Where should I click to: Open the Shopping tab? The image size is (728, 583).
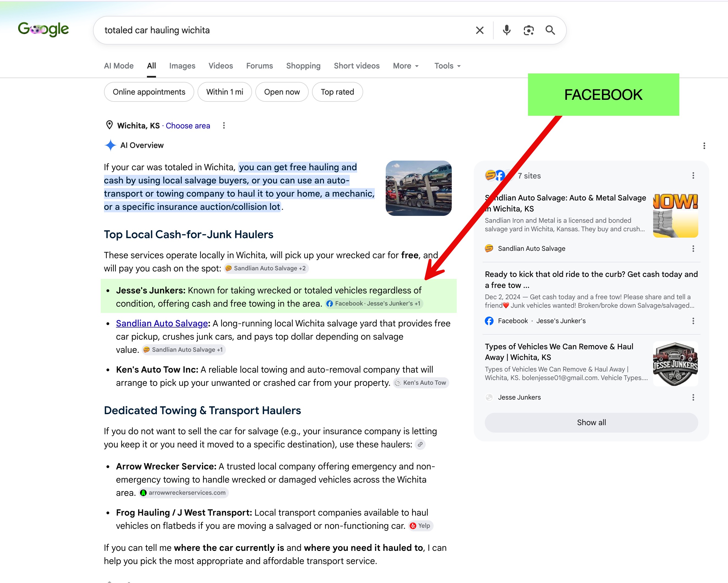click(x=303, y=66)
